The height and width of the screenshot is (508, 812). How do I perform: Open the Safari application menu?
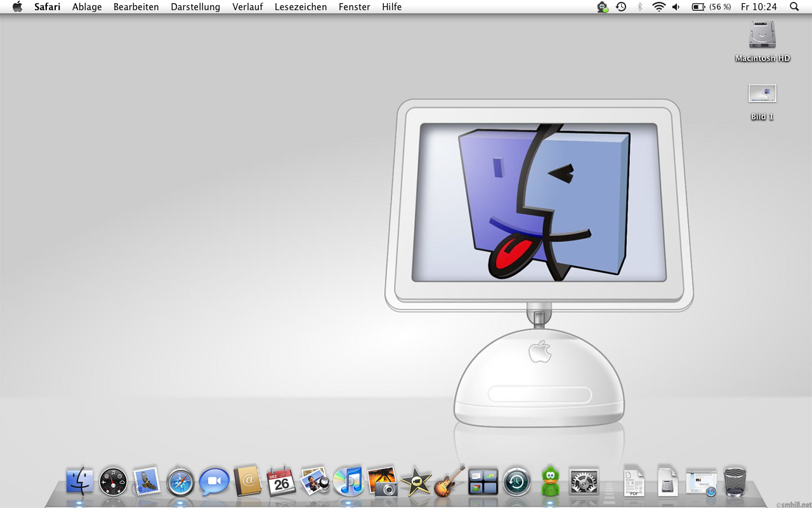pos(48,7)
